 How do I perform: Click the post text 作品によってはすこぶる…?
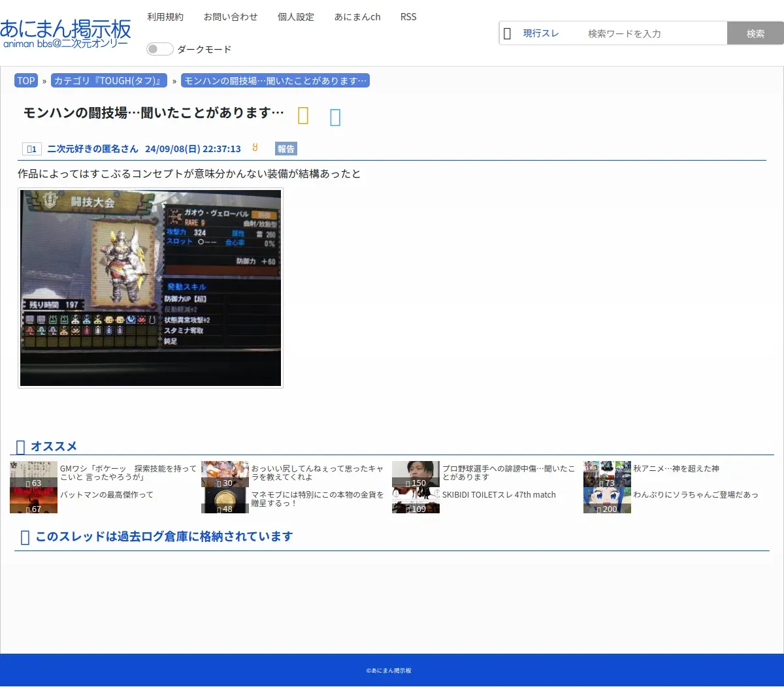point(189,174)
